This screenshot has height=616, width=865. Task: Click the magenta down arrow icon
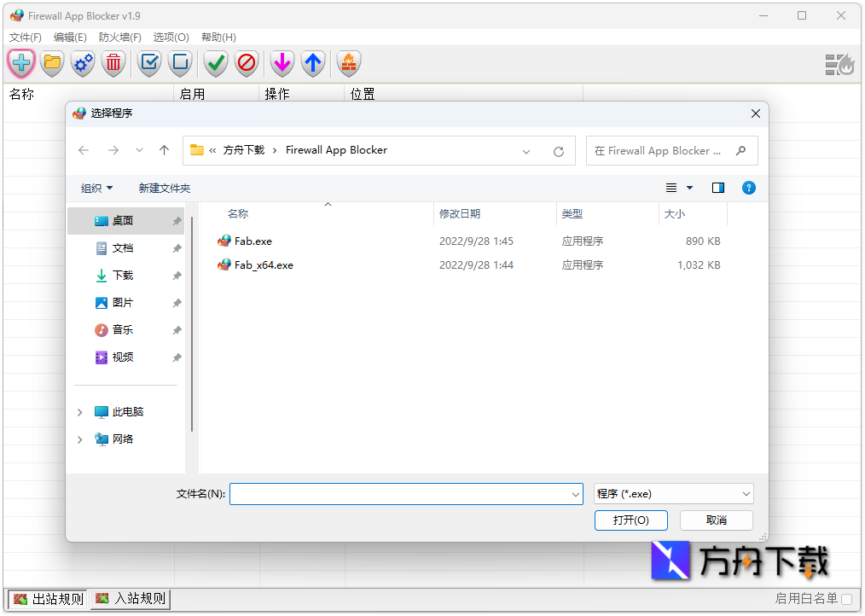tap(282, 63)
